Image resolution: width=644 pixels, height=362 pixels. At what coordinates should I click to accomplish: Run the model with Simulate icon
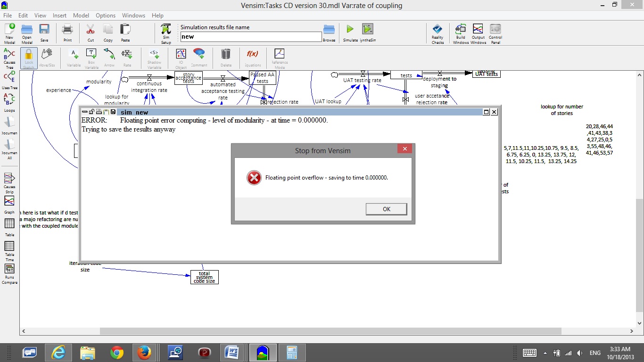coord(350,33)
